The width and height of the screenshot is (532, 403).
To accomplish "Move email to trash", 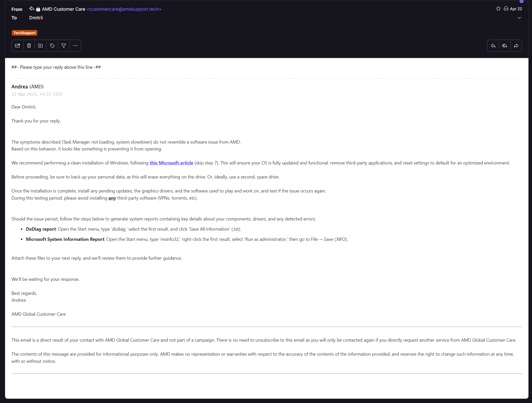I will coord(29,46).
